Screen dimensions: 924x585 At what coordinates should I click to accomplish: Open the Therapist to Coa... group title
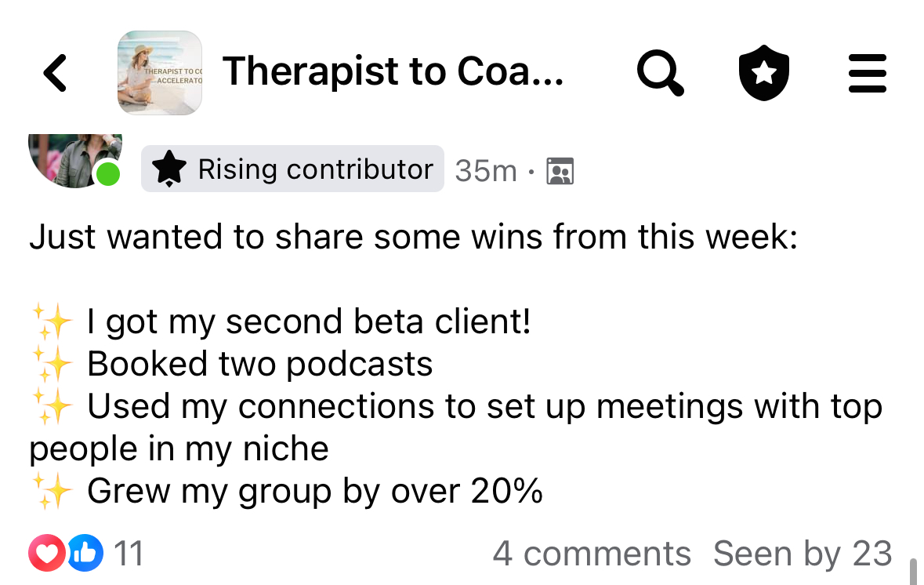tap(393, 71)
